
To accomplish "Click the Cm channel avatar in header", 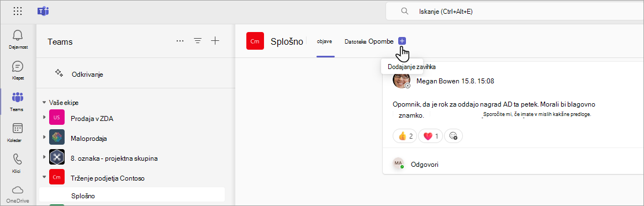I will (x=255, y=41).
